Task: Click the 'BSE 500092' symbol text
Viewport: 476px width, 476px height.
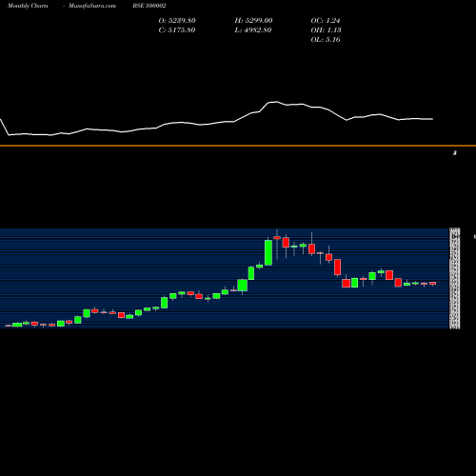Action: point(149,6)
